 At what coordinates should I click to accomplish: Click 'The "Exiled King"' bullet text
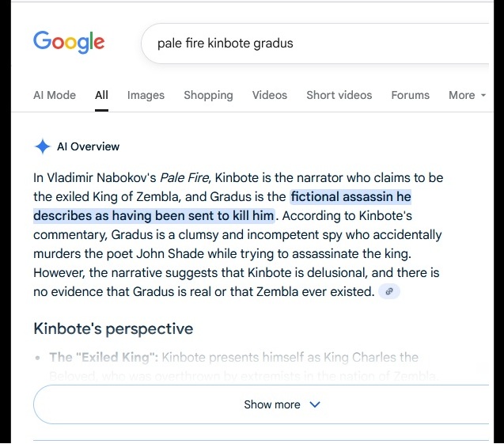pos(103,358)
